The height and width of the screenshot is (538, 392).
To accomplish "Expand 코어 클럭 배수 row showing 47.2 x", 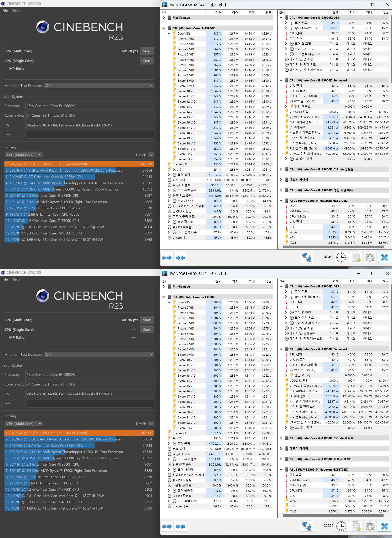I will (x=169, y=232).
